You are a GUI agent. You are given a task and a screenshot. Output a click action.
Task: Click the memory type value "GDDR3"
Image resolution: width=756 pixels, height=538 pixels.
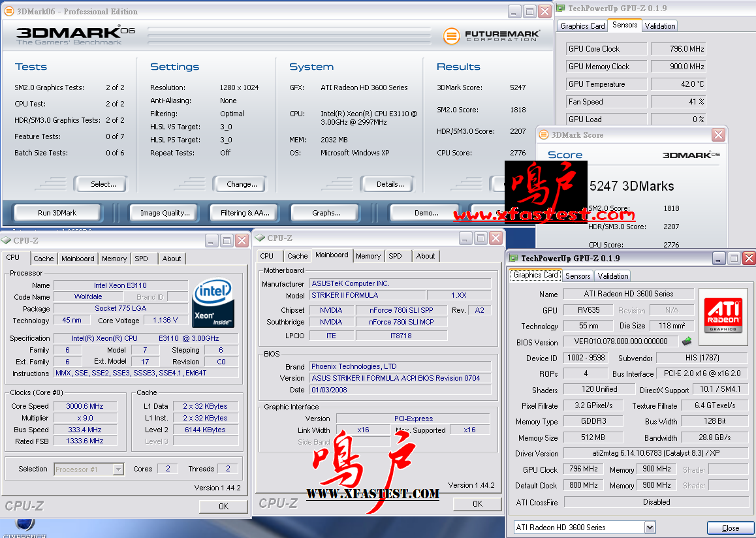pyautogui.click(x=593, y=421)
